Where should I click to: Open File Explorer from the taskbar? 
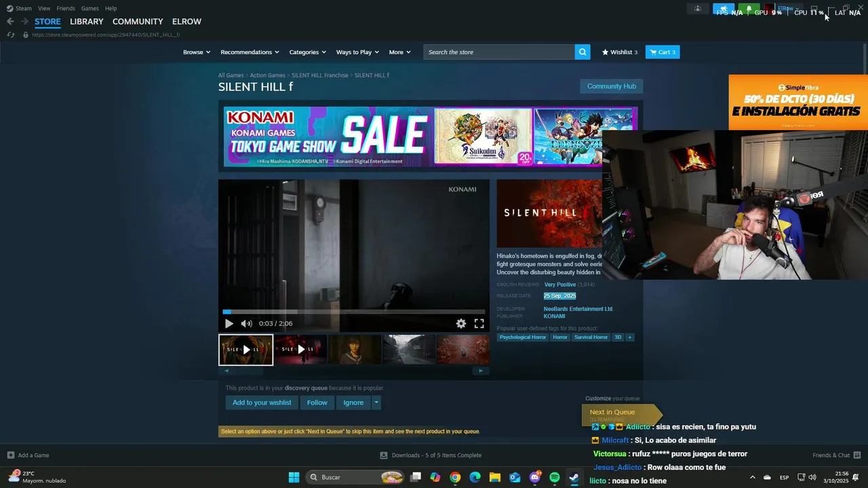pyautogui.click(x=495, y=477)
